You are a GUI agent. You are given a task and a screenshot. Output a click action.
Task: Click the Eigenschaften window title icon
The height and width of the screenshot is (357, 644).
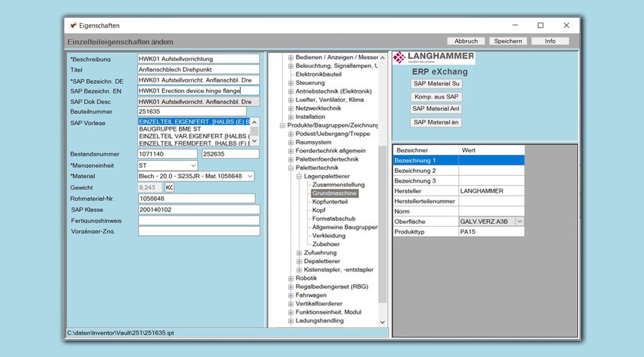coord(73,25)
